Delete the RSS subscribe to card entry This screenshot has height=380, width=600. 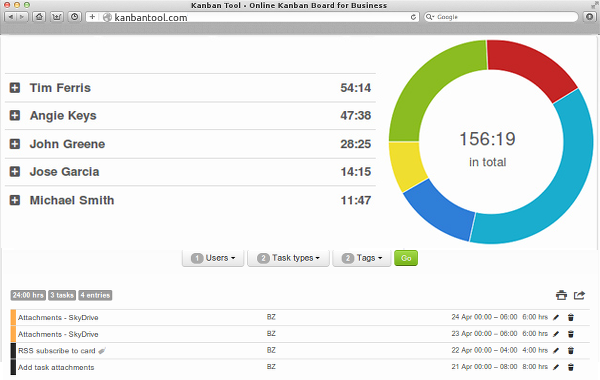click(x=571, y=351)
